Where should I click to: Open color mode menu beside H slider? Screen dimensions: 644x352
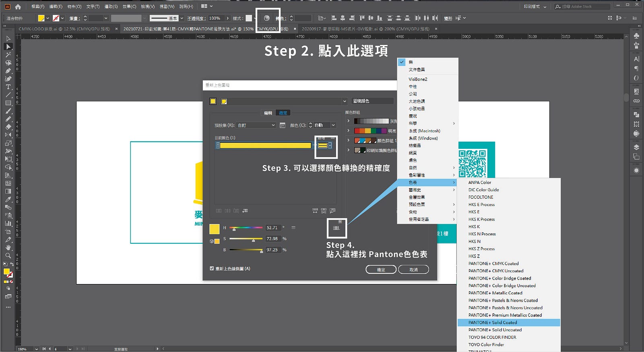point(293,228)
